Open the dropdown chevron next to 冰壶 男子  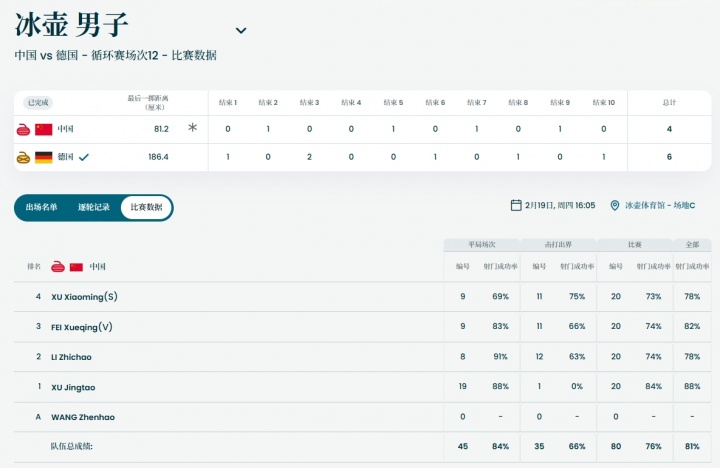point(241,31)
